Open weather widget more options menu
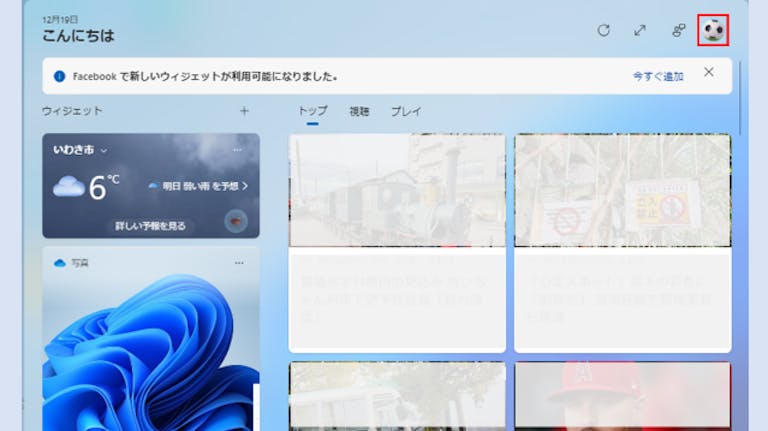Screen dimensions: 768x431 click(238, 150)
